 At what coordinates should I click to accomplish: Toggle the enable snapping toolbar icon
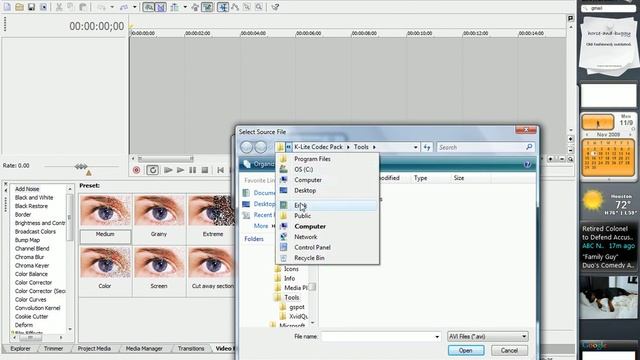pos(148,7)
